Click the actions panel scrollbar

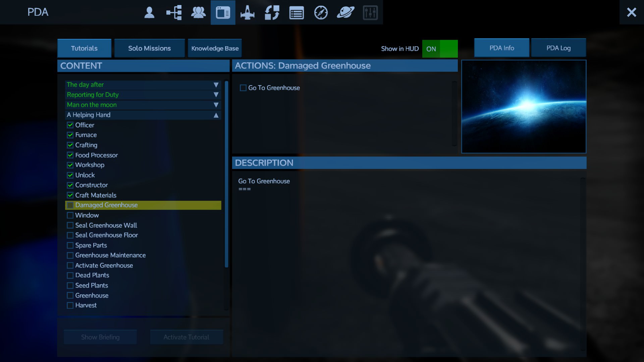click(x=454, y=113)
